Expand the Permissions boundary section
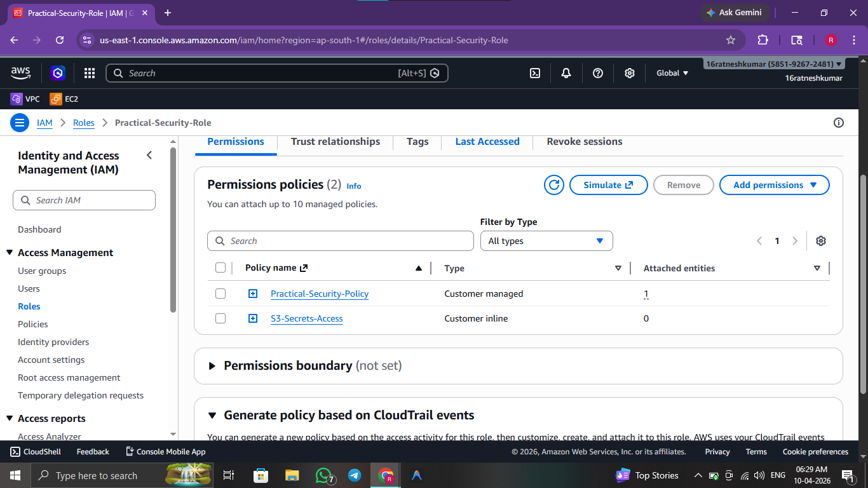This screenshot has width=868, height=488. coord(212,366)
